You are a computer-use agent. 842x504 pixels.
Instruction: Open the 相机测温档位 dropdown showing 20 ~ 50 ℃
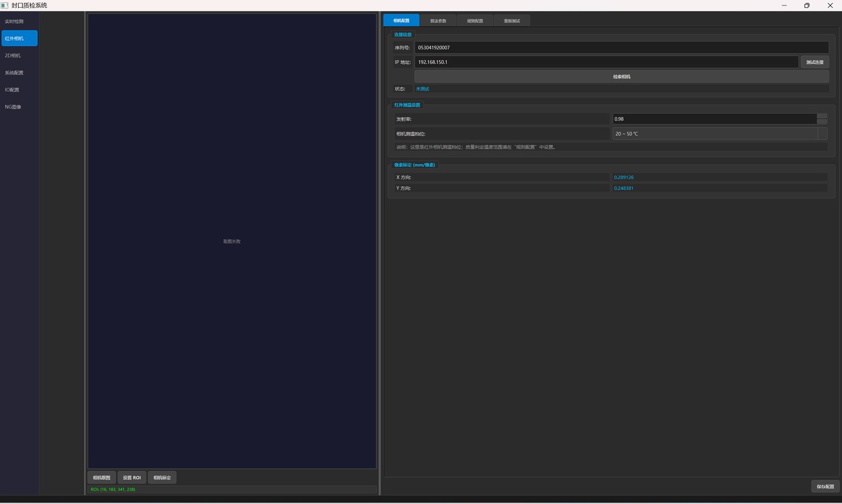point(719,134)
